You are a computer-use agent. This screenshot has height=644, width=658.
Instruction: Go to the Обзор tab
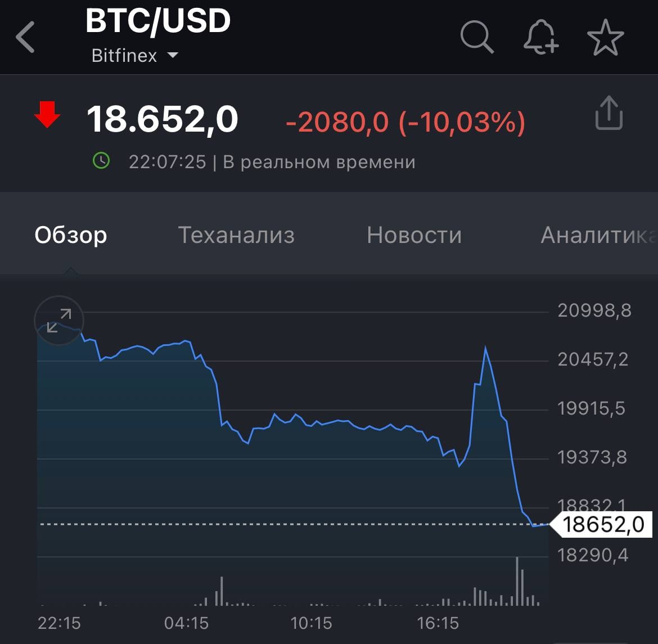tap(71, 235)
